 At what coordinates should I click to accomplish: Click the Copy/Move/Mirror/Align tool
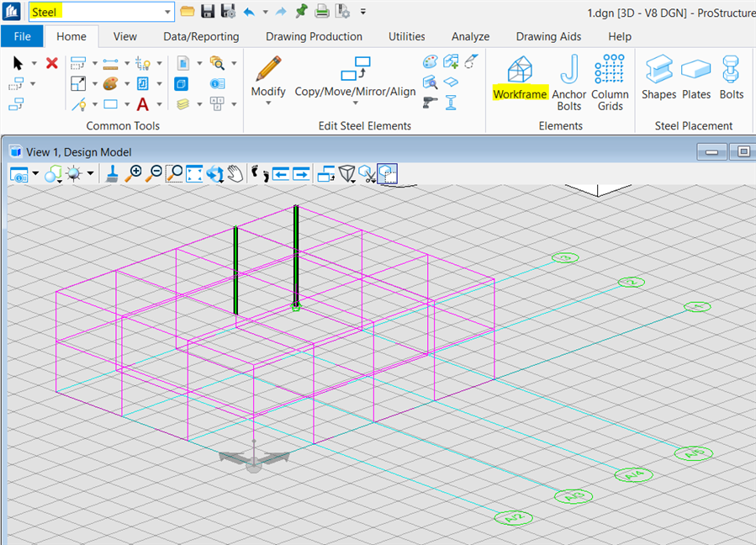(356, 77)
